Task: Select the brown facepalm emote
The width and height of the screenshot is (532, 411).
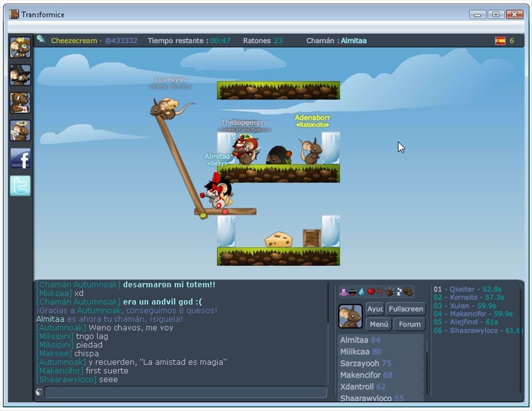Action: pyautogui.click(x=408, y=292)
